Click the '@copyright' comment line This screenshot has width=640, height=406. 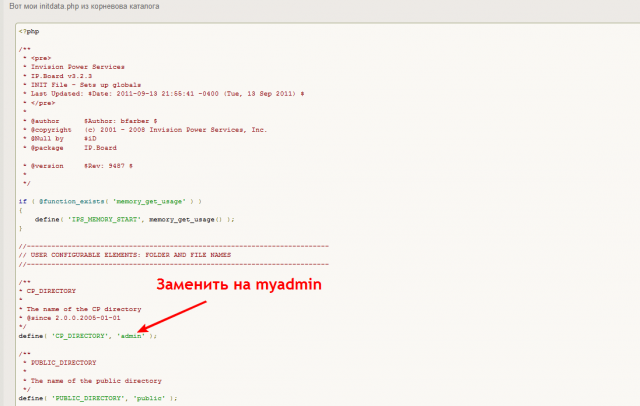pyautogui.click(x=145, y=130)
